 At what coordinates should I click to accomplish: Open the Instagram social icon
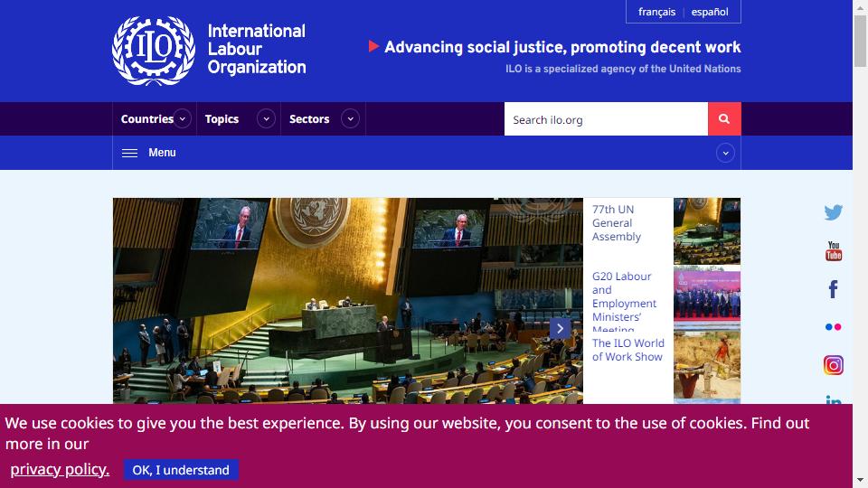point(833,365)
